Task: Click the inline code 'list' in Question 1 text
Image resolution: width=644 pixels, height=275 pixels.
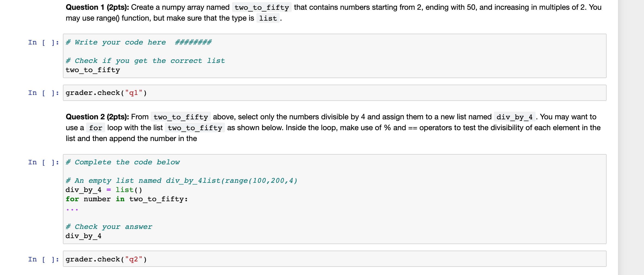Action: click(x=268, y=18)
